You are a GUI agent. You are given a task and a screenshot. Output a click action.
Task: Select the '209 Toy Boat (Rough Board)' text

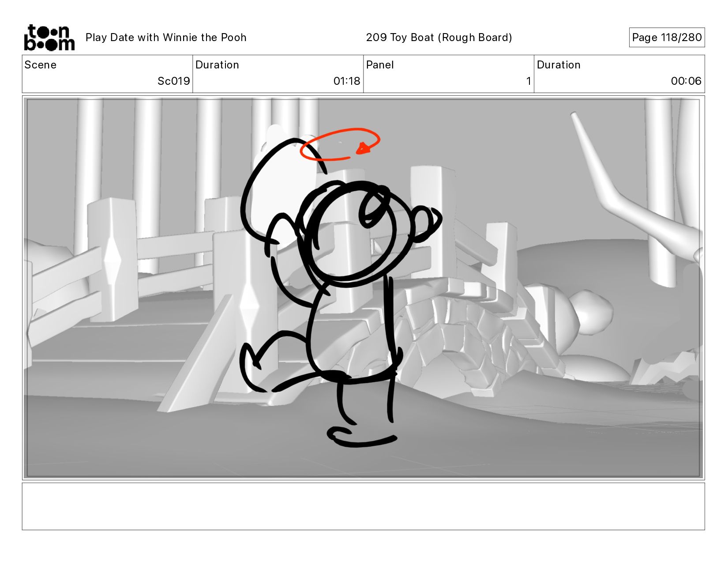coord(439,38)
